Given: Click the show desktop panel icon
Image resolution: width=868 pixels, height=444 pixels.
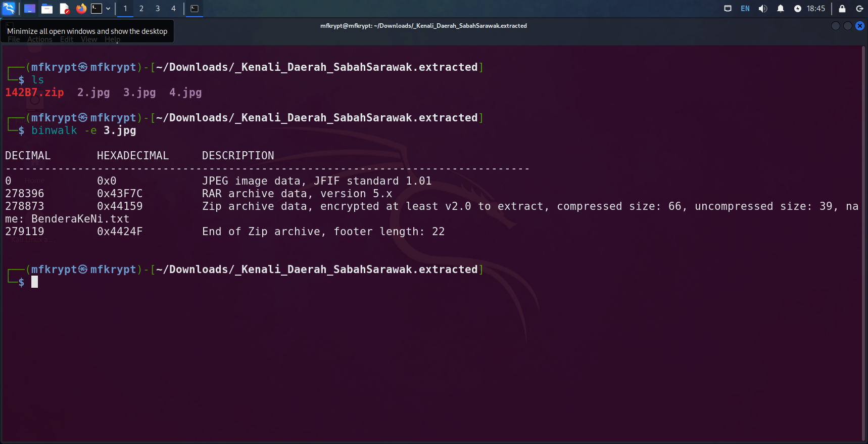Looking at the screenshot, I should (x=30, y=9).
